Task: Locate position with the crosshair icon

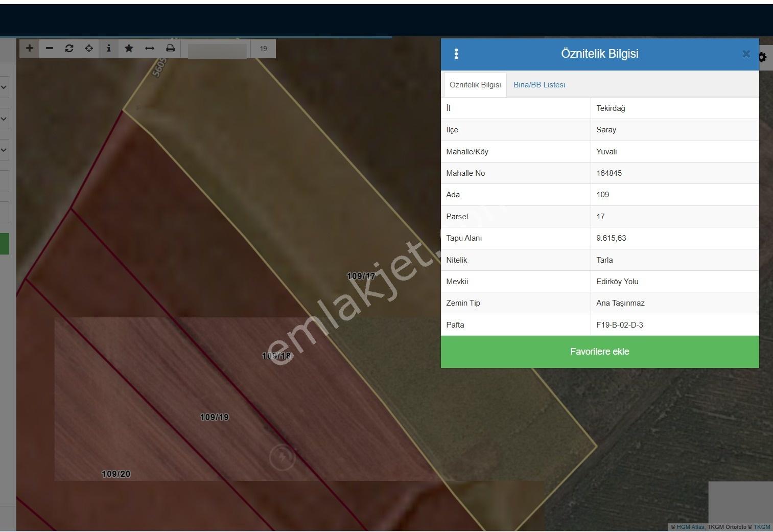Action: tap(89, 49)
